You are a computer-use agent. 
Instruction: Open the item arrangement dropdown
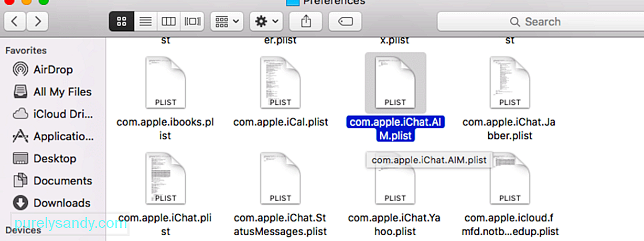[227, 21]
